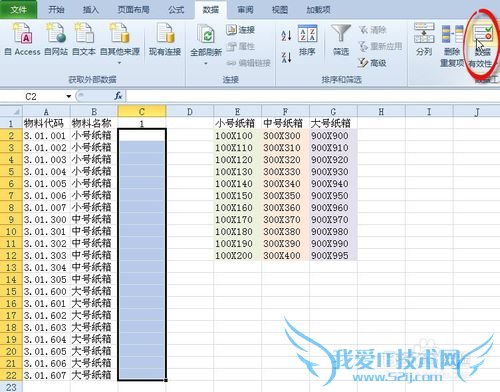Screen dimensions: 500x392
Task: Select column A header
Action: pos(46,111)
